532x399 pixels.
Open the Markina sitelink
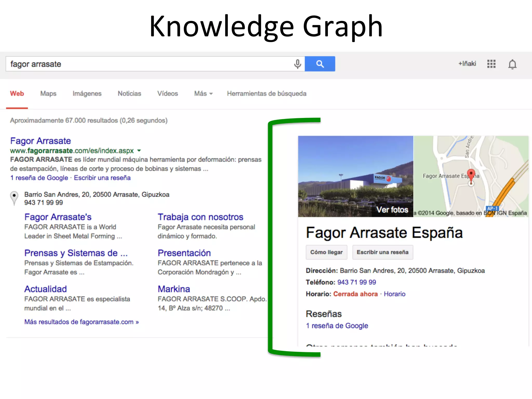point(174,289)
